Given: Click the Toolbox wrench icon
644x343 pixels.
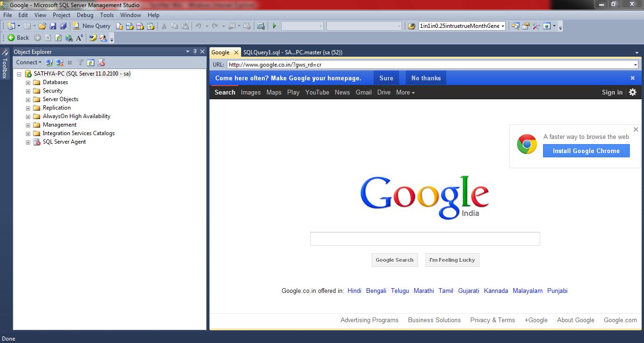Looking at the screenshot, I should coord(536,26).
